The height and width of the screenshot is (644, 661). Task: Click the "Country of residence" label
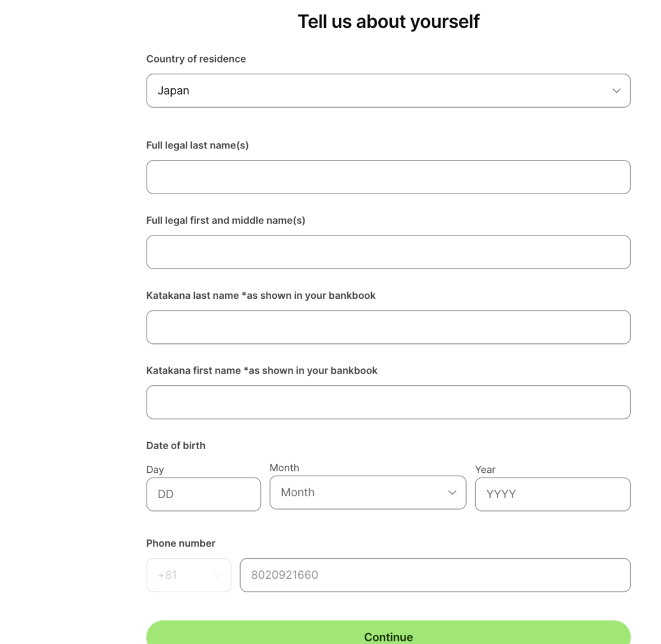196,59
